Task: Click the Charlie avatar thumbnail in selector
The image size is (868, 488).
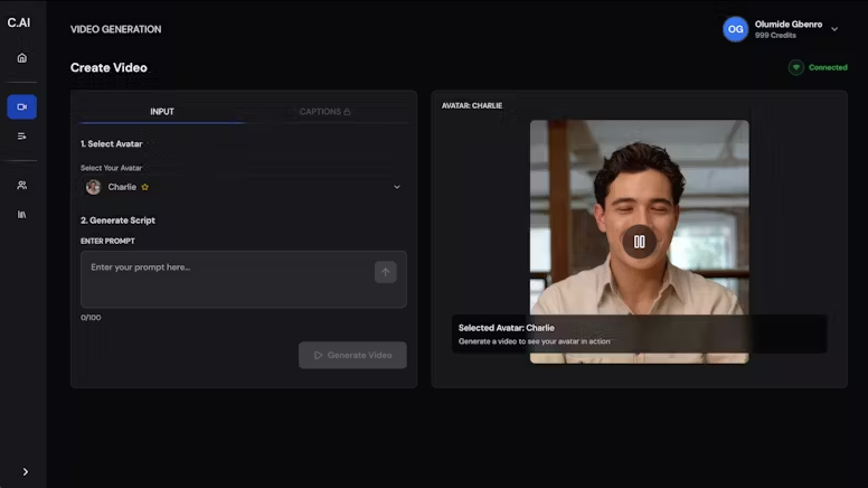Action: pyautogui.click(x=93, y=187)
